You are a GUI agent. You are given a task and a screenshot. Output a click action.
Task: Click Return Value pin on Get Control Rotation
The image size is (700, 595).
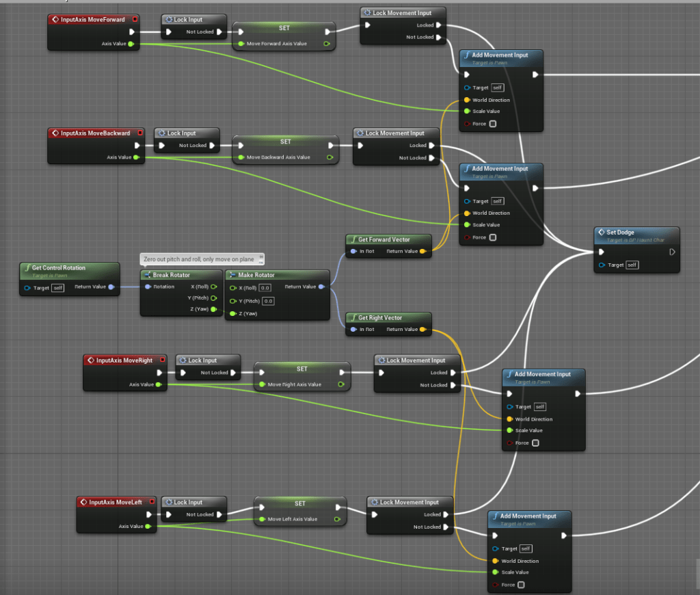click(111, 287)
